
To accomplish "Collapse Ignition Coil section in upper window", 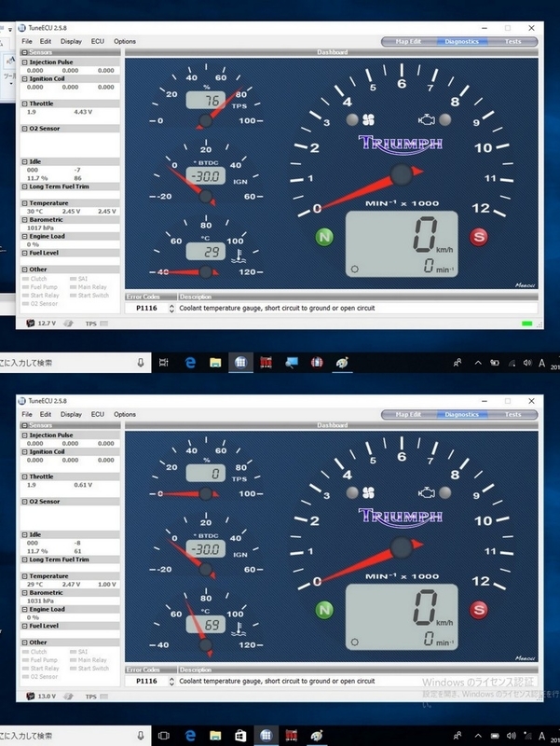I will (x=25, y=79).
